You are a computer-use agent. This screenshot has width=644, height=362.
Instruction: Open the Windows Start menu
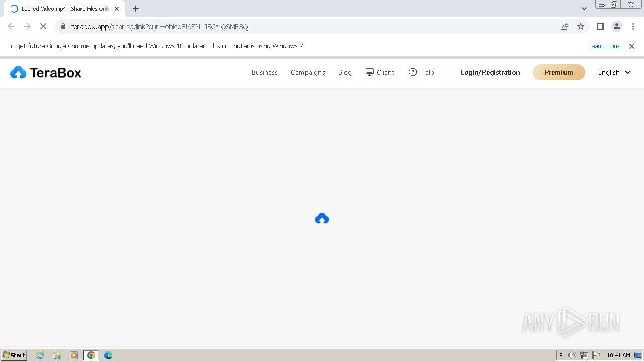point(14,355)
